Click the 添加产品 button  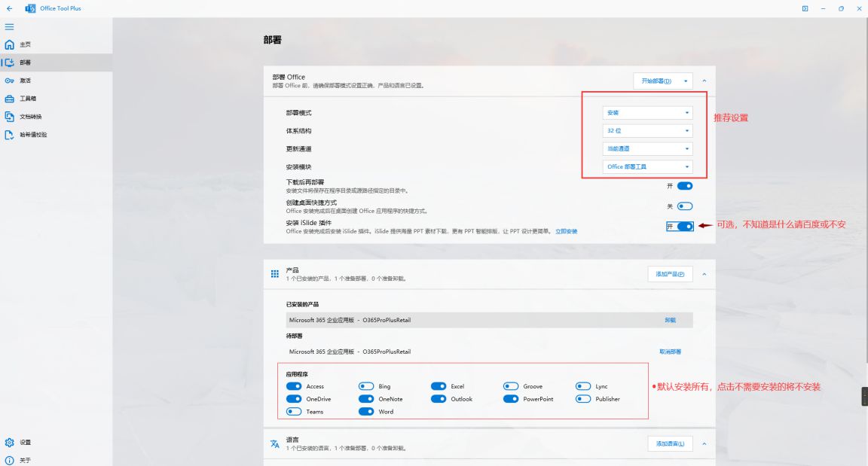[670, 274]
